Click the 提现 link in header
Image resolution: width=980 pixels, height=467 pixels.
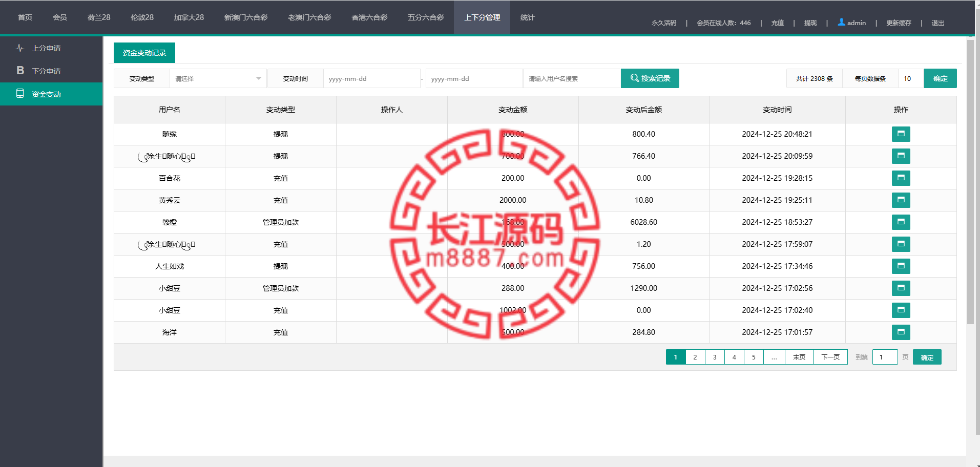810,23
